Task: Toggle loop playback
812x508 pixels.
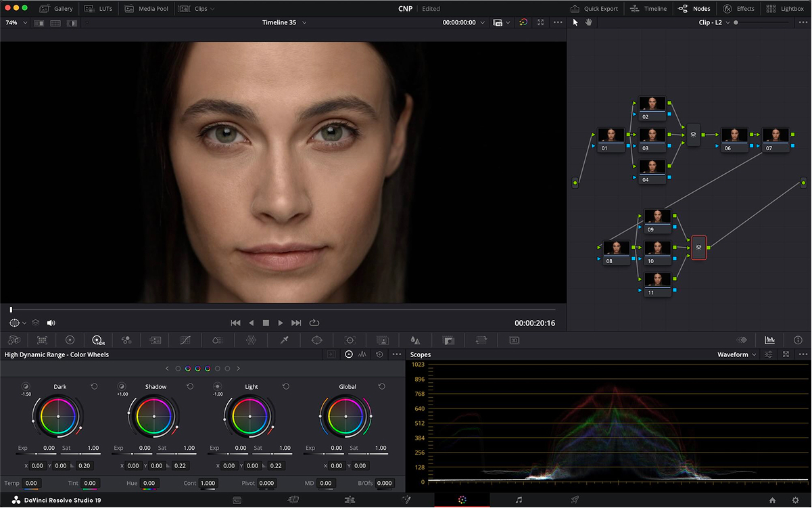Action: tap(314, 323)
